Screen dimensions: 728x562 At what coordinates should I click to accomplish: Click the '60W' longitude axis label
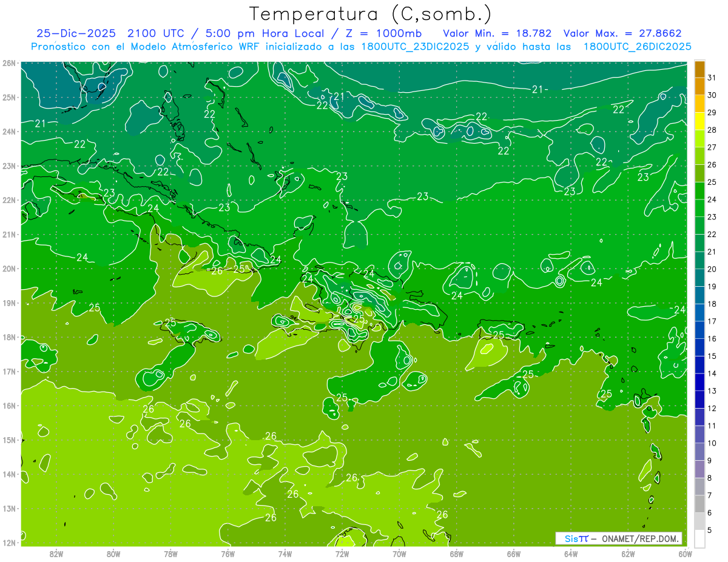[x=685, y=554]
